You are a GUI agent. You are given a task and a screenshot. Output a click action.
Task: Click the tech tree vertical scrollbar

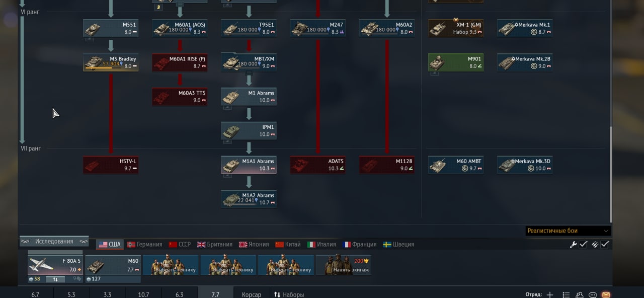tap(611, 174)
